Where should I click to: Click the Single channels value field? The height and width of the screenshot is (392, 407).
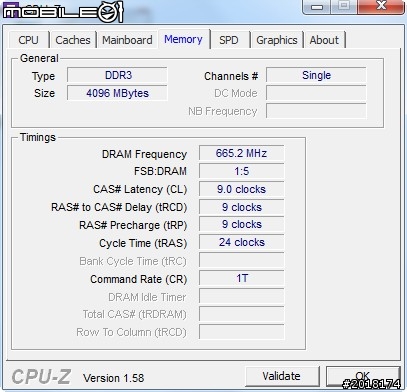point(316,75)
